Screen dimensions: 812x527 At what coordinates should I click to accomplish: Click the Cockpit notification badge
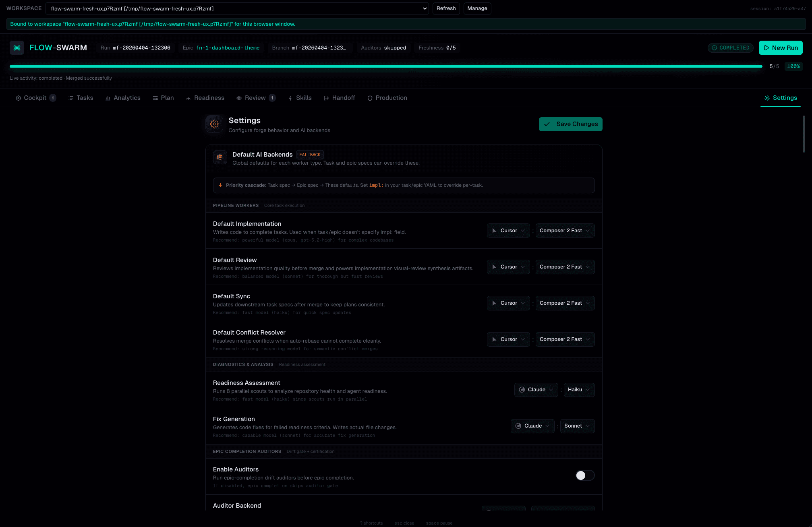coord(53,98)
